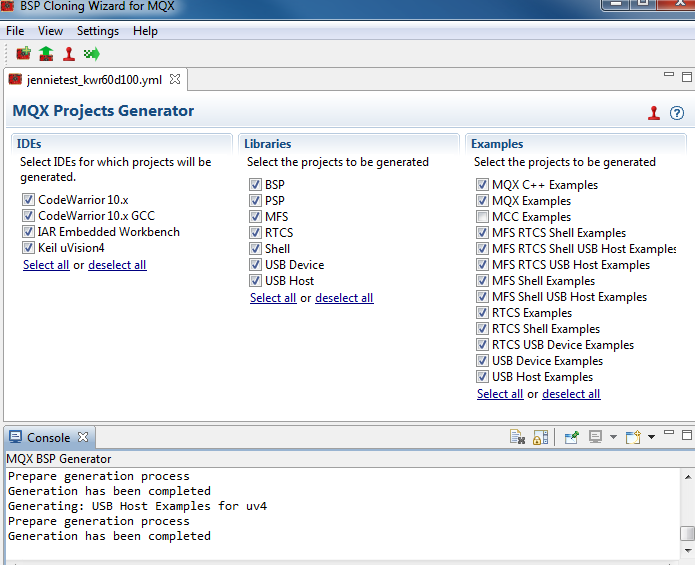Click deselect all under Examples
Image resolution: width=697 pixels, height=567 pixels.
pyautogui.click(x=571, y=394)
